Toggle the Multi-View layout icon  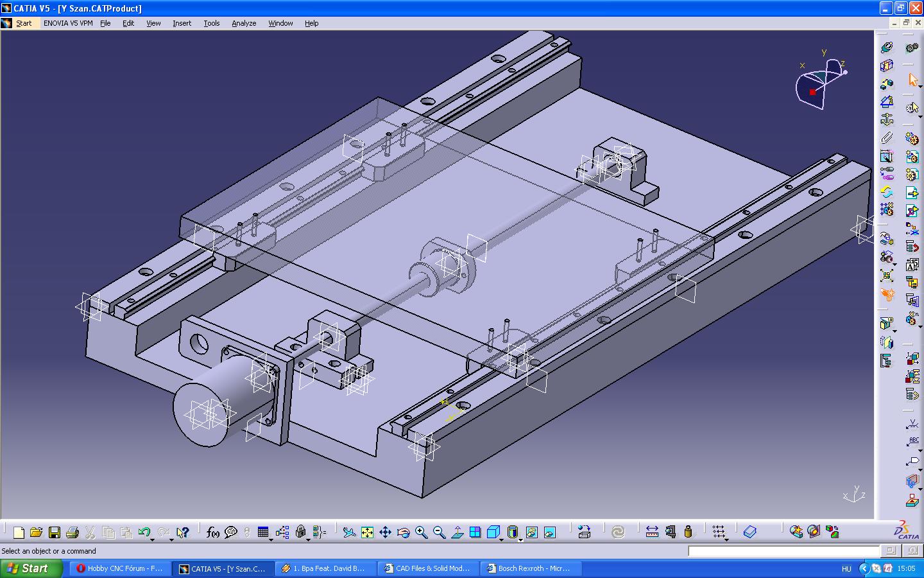coord(475,532)
